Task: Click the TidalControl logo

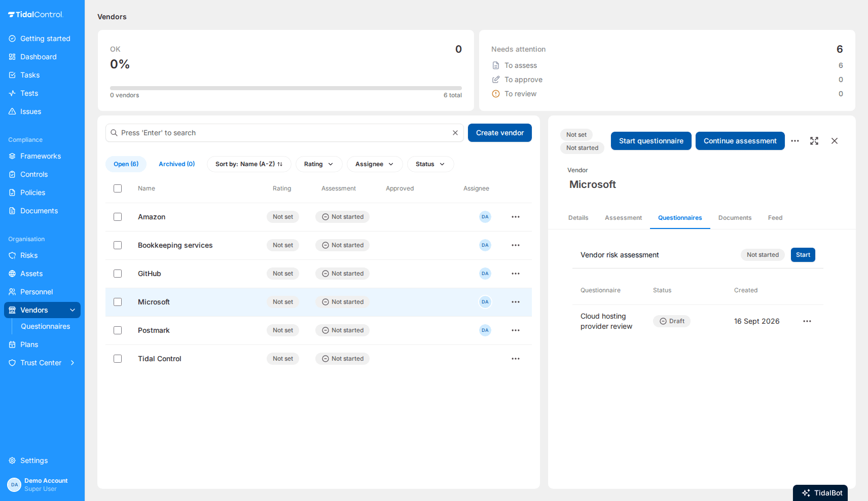Action: (x=35, y=14)
